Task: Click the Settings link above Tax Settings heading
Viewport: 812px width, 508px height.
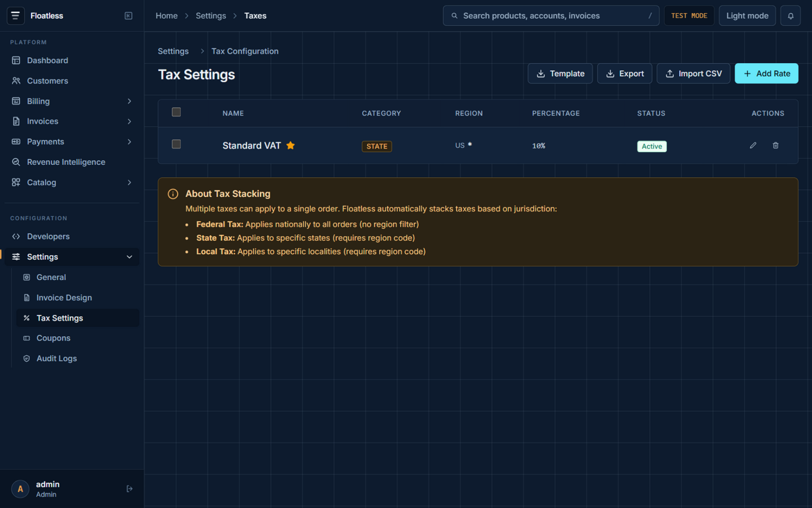Action: coord(173,51)
